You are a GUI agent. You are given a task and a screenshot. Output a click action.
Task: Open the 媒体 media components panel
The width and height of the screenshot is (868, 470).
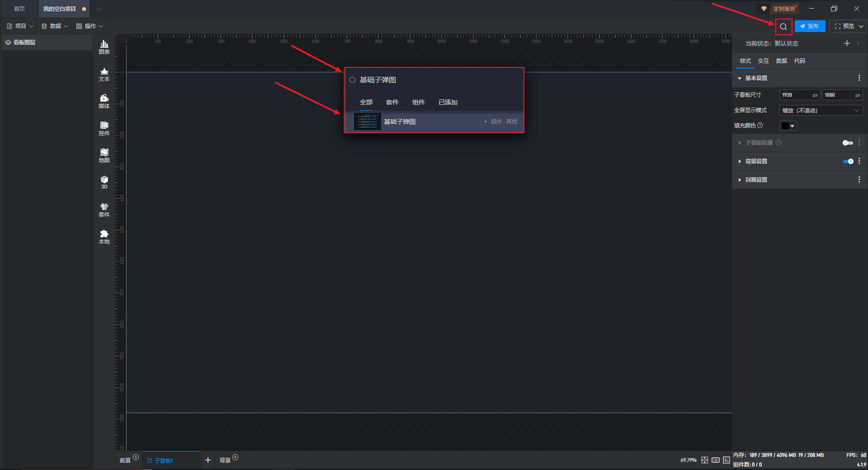[104, 102]
